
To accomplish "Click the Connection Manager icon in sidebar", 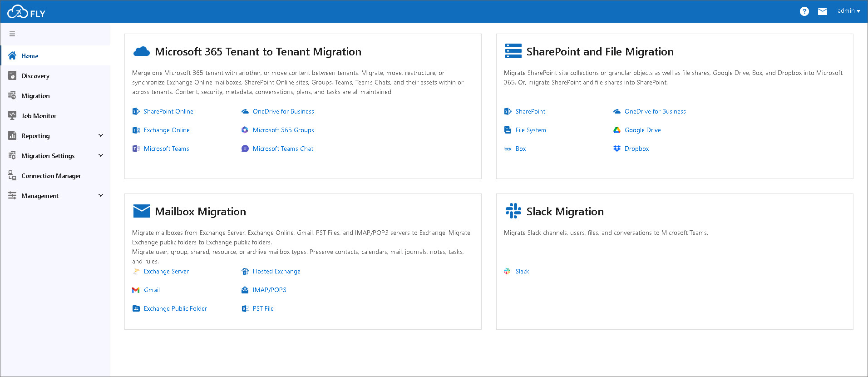I will pos(12,176).
